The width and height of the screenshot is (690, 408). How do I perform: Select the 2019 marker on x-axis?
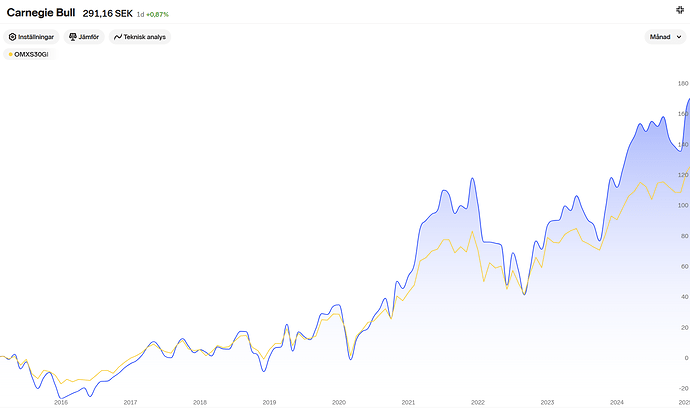click(x=269, y=402)
